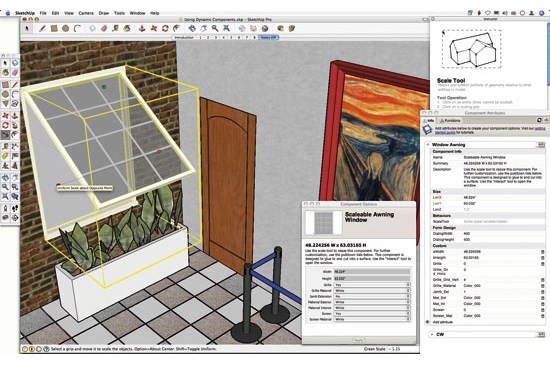The image size is (550, 367).
Task: Select the Line pencil tool in top toolbar
Action: pos(42,28)
